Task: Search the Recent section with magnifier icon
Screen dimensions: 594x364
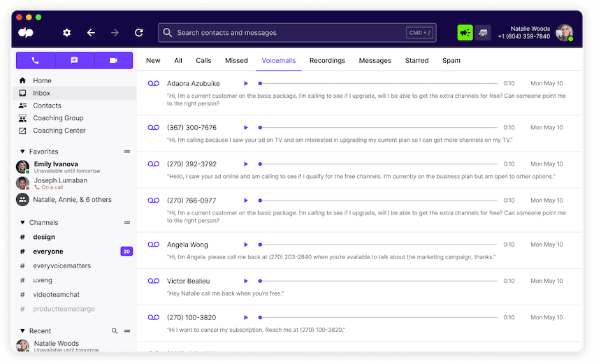Action: click(115, 331)
